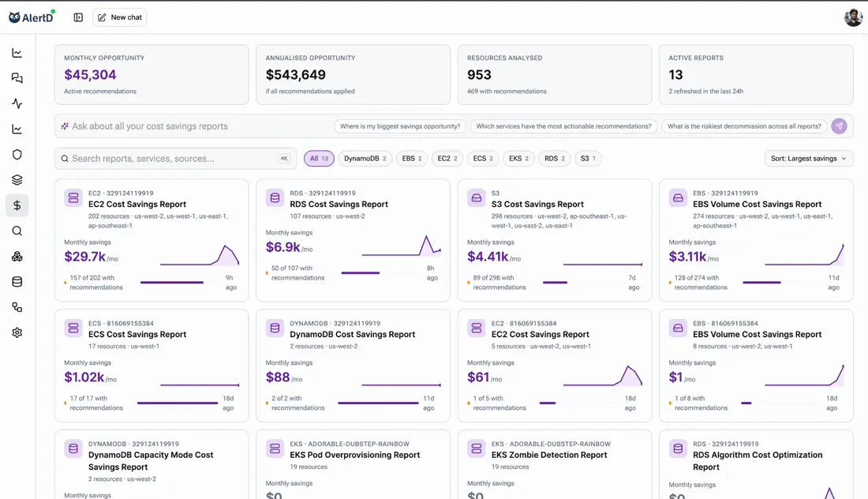
Task: Open the settings gear sidebar icon
Action: tap(17, 333)
